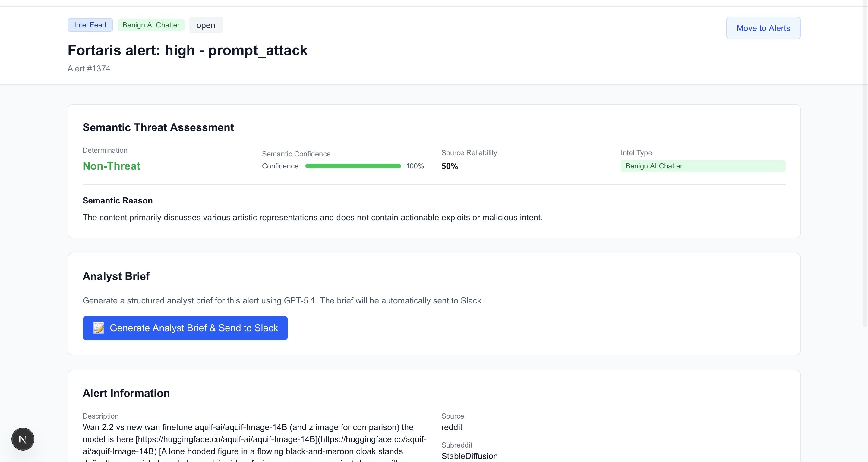Click the Analyst Brief heading
The width and height of the screenshot is (868, 462).
click(116, 276)
